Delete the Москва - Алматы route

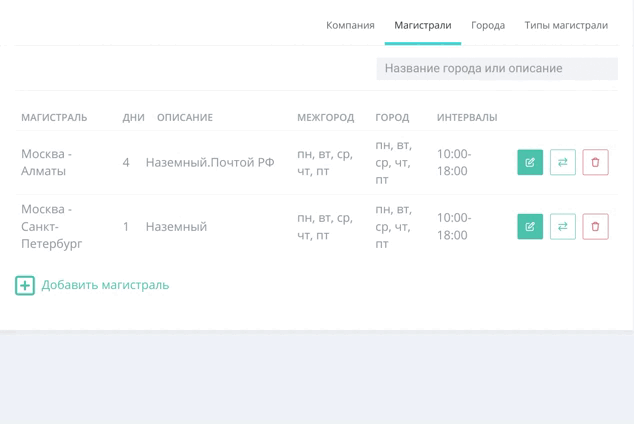(595, 162)
